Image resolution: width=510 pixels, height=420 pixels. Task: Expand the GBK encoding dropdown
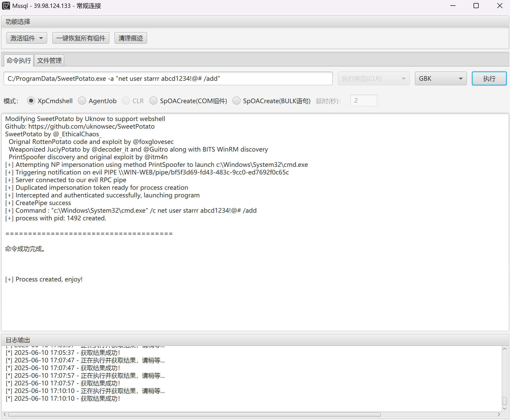pos(440,78)
